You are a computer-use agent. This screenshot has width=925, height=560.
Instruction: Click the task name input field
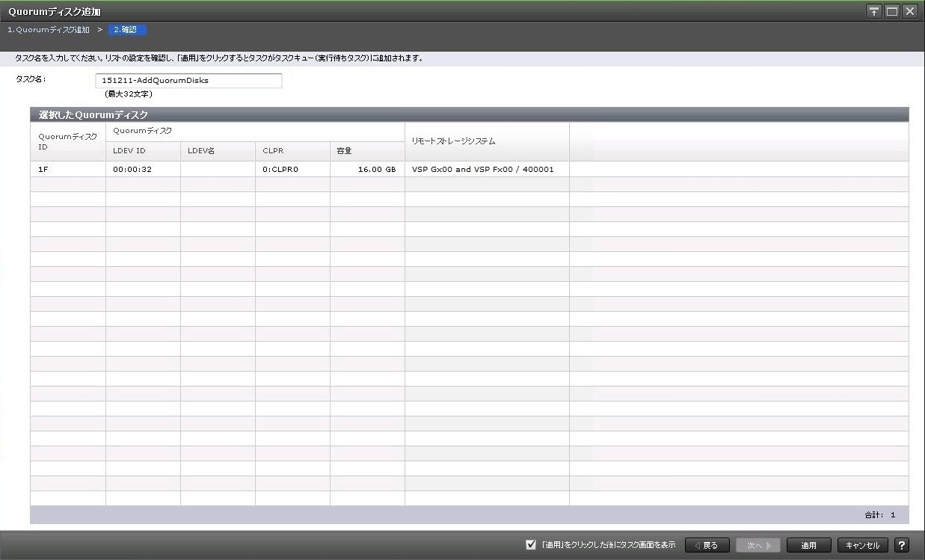(x=188, y=80)
